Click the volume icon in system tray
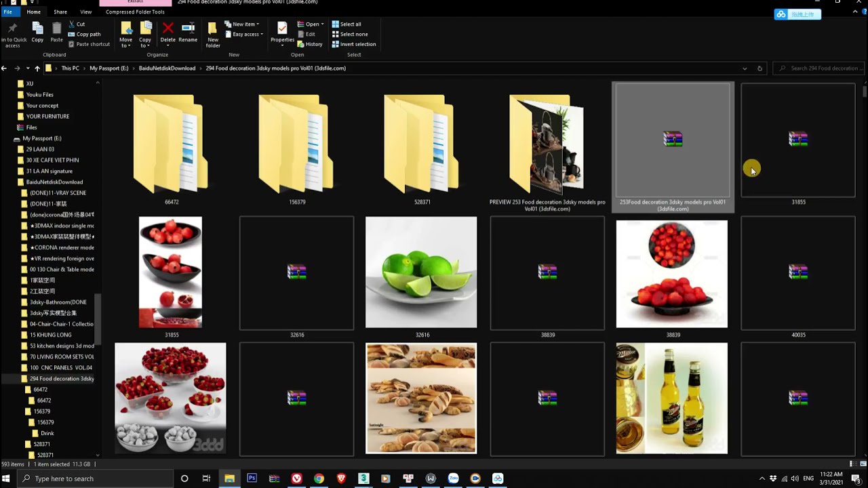The height and width of the screenshot is (488, 868). point(795,479)
